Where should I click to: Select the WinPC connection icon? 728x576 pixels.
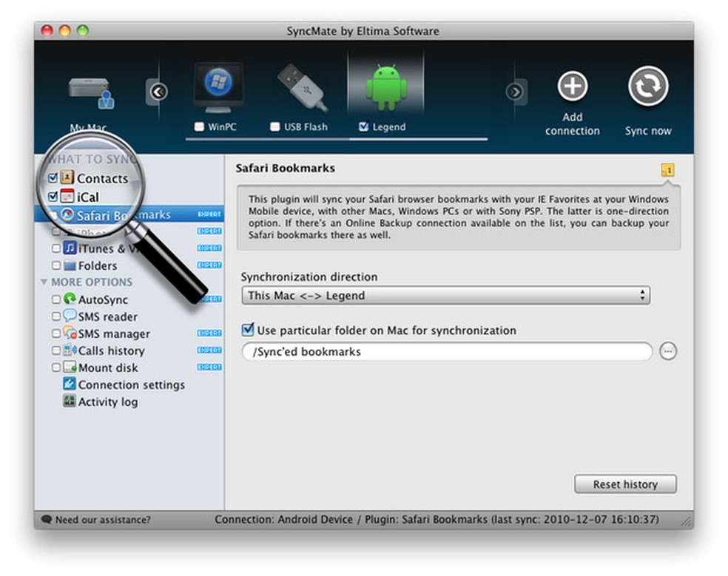(218, 88)
